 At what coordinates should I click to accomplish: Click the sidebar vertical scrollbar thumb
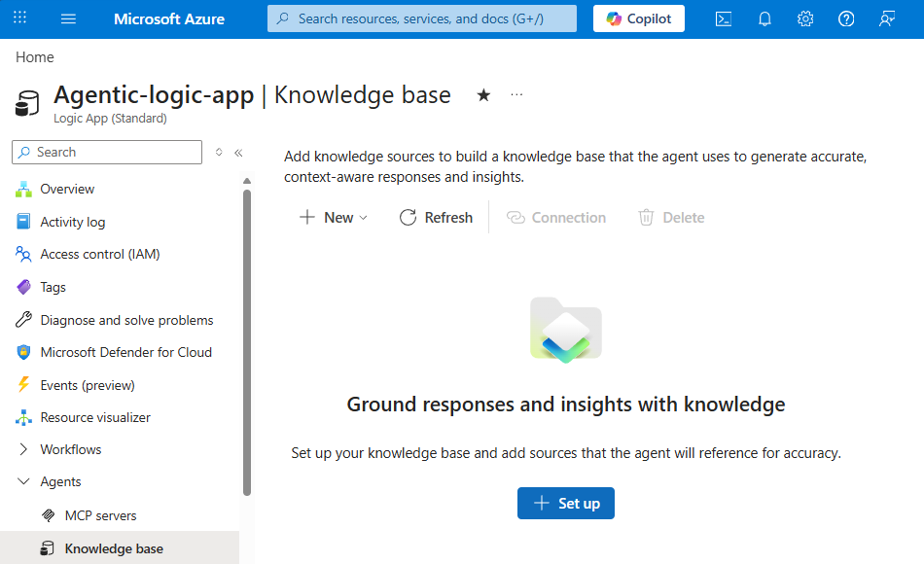click(x=247, y=342)
